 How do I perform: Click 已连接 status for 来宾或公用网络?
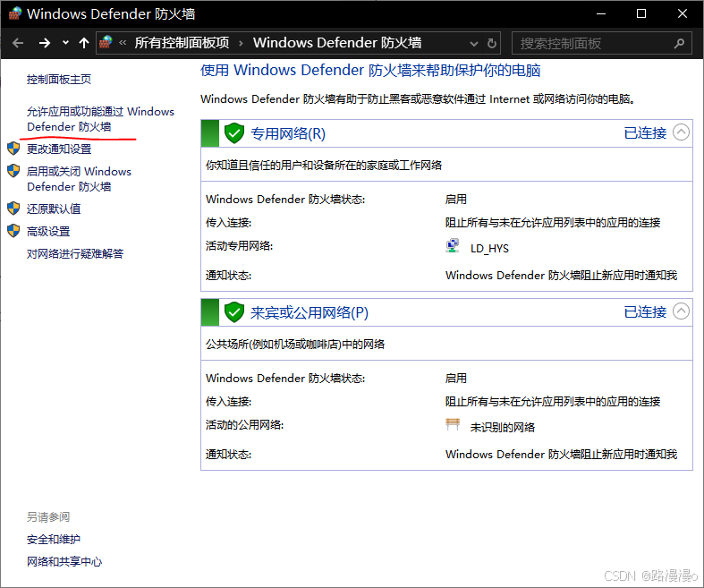[x=645, y=311]
